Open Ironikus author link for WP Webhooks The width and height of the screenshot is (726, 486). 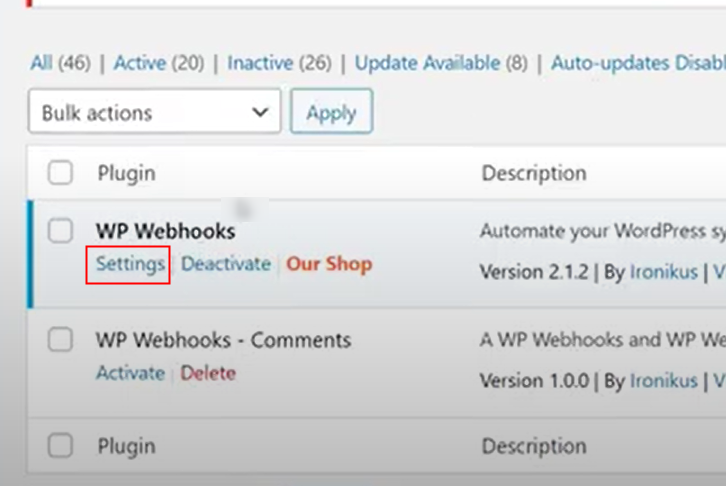664,272
